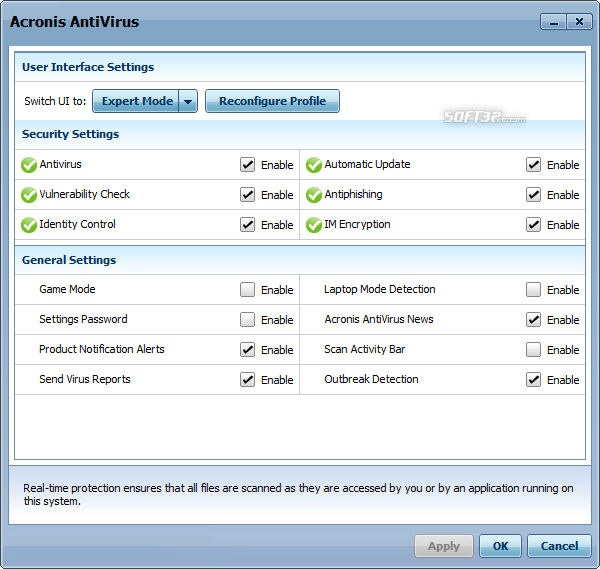Click the Vulnerability Check green checkmark icon

pyautogui.click(x=29, y=195)
